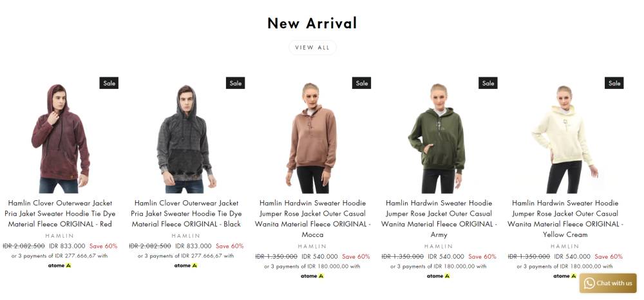
Task: Click Sale badge on Mocca hoodie
Action: point(361,83)
